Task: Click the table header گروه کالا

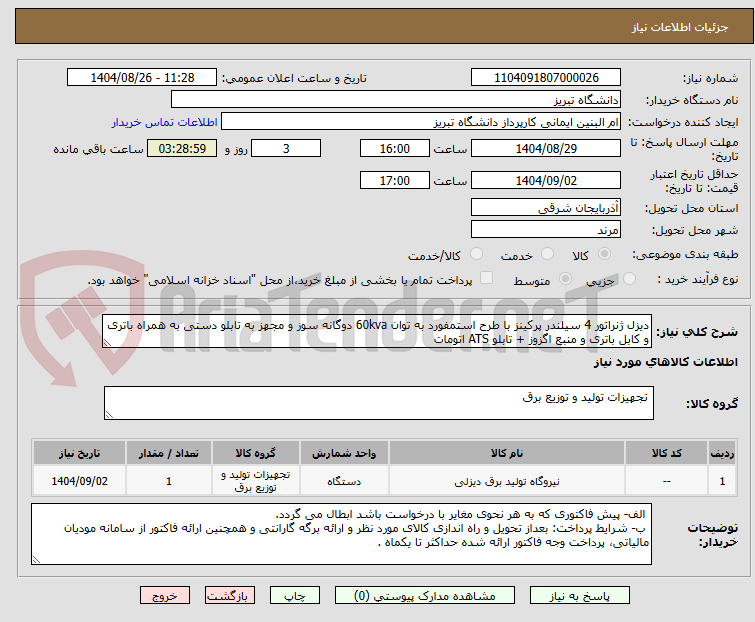Action: point(256,453)
